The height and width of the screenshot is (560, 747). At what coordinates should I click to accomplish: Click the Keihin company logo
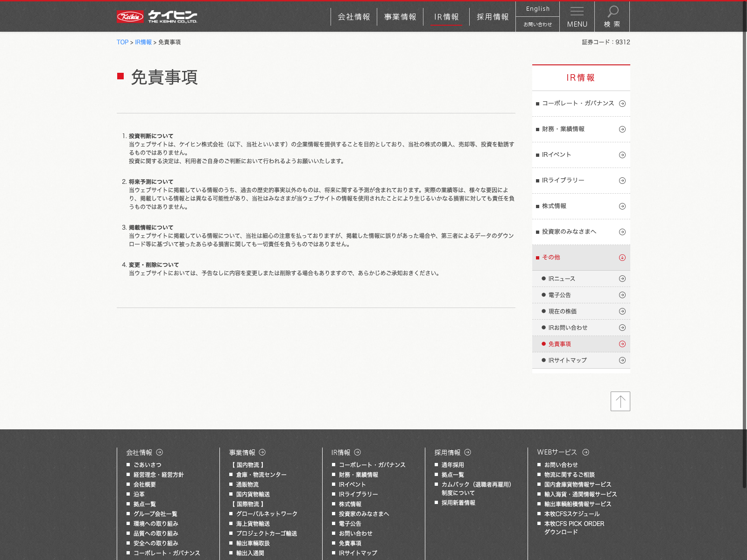(x=156, y=17)
